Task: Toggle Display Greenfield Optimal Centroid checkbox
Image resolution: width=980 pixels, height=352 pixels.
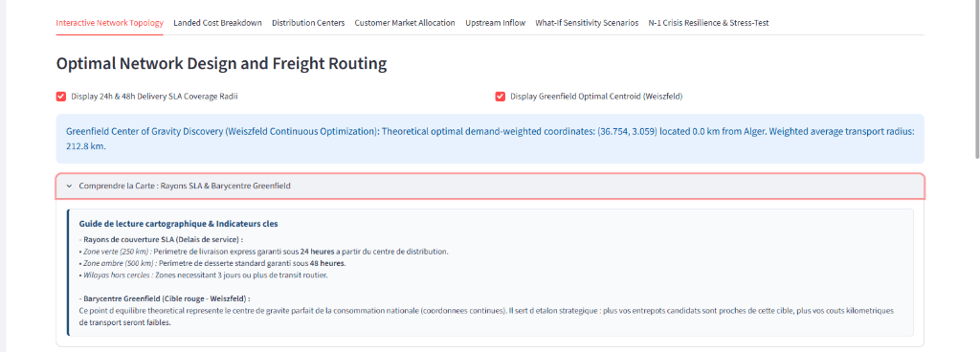Action: (500, 97)
